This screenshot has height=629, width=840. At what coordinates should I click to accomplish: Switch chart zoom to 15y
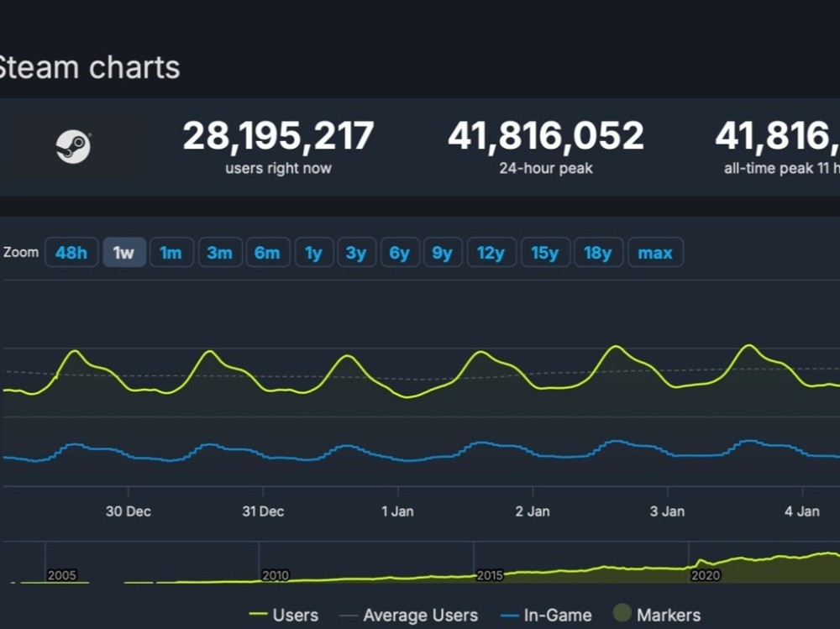pyautogui.click(x=544, y=253)
